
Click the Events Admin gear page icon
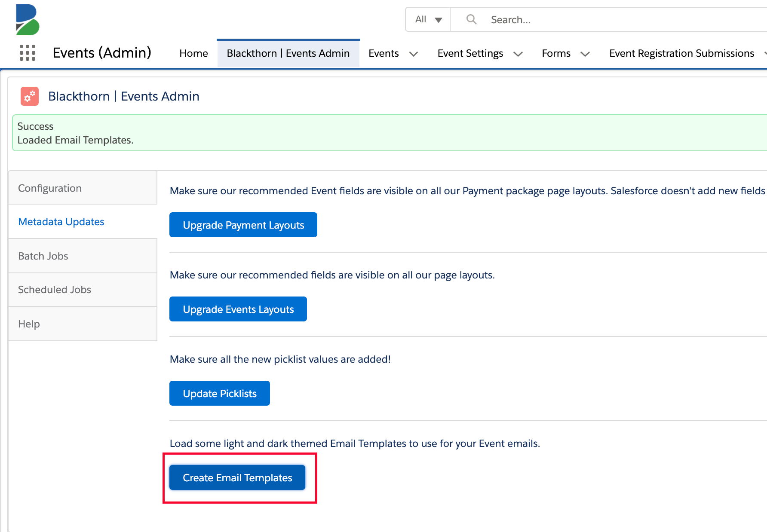pyautogui.click(x=30, y=96)
